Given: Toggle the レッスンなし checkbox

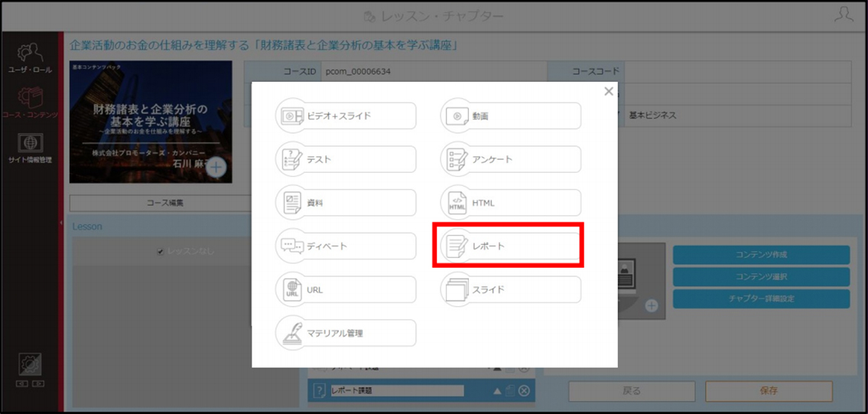Looking at the screenshot, I should 161,252.
